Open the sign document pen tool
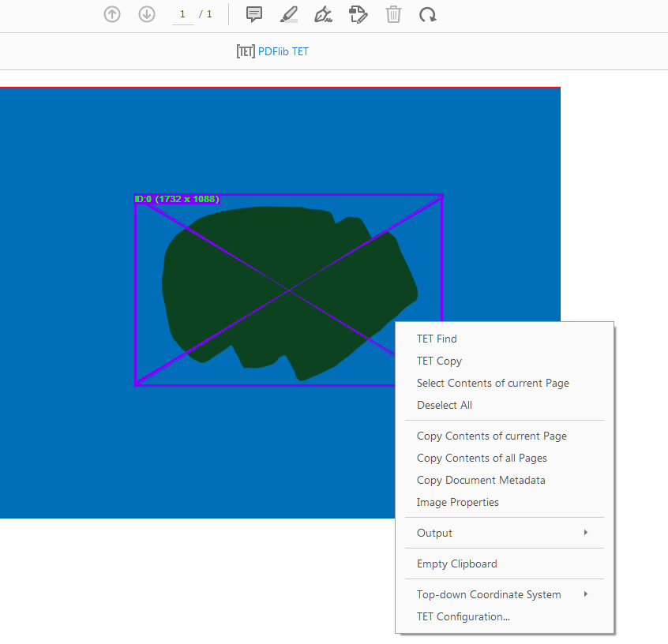 pyautogui.click(x=323, y=14)
